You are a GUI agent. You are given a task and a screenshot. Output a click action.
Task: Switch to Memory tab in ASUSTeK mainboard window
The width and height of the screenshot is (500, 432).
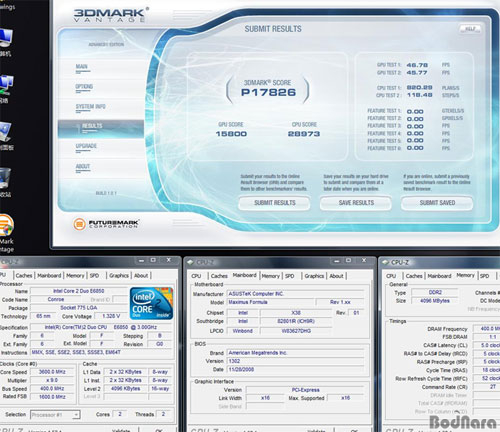point(271,276)
